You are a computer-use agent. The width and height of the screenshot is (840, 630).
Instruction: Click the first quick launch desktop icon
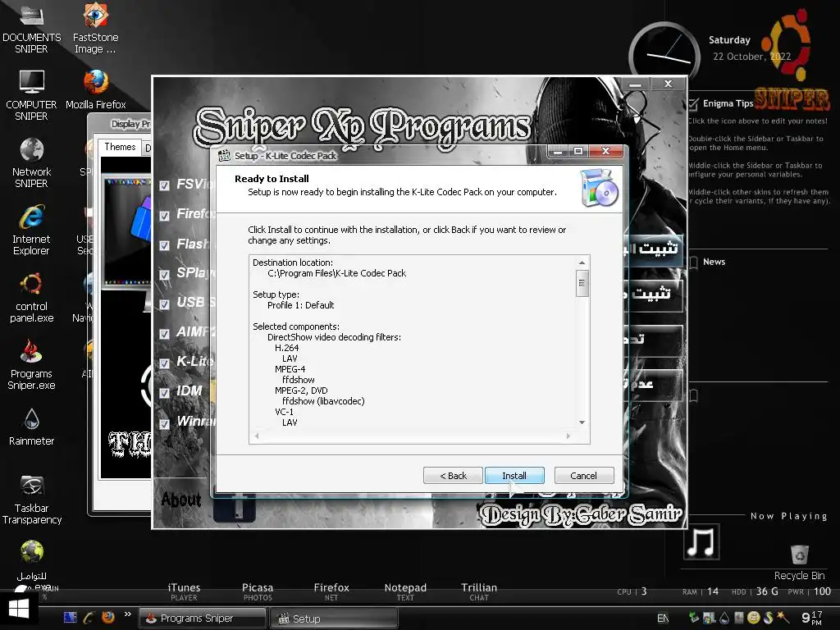coord(71,617)
